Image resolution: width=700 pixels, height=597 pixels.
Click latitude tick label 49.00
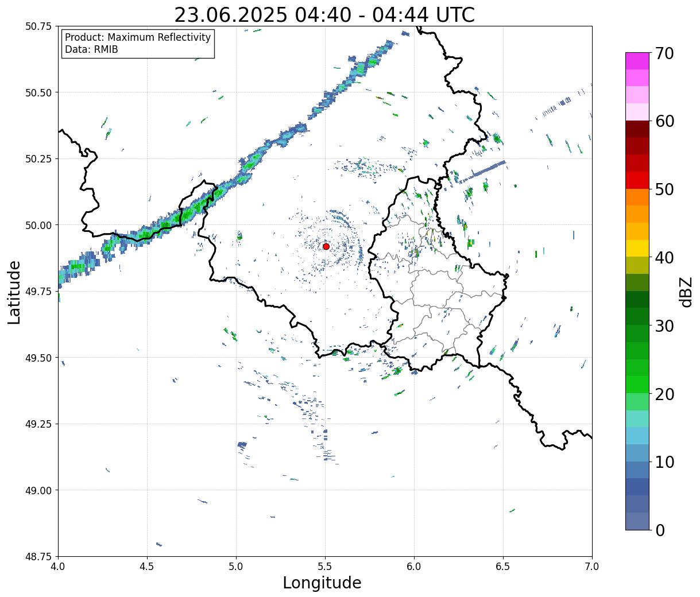(x=38, y=490)
